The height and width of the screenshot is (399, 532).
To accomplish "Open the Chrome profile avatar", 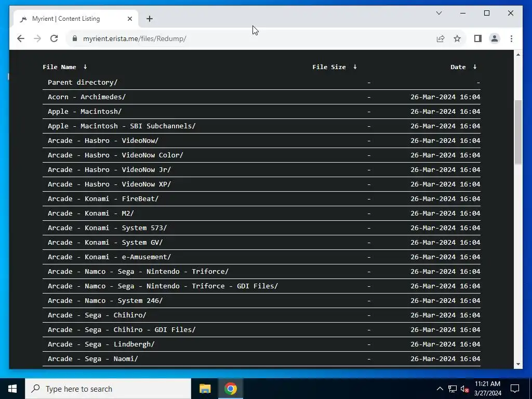I will click(495, 38).
